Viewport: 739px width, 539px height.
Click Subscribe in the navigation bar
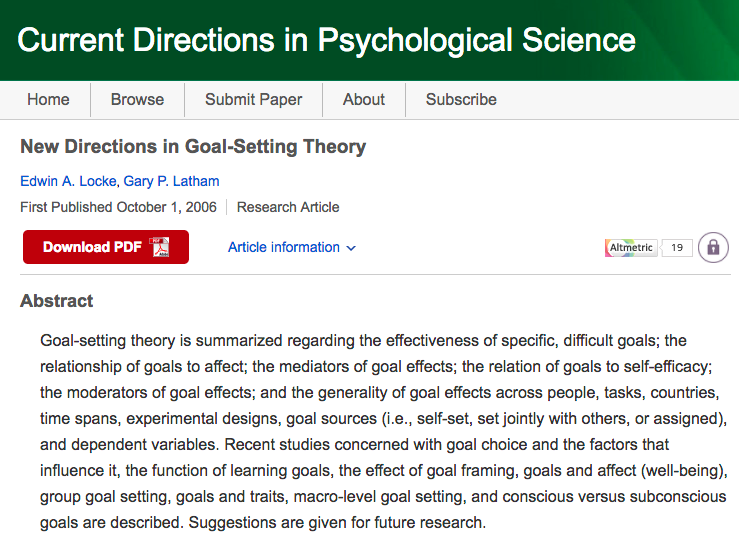(x=461, y=99)
